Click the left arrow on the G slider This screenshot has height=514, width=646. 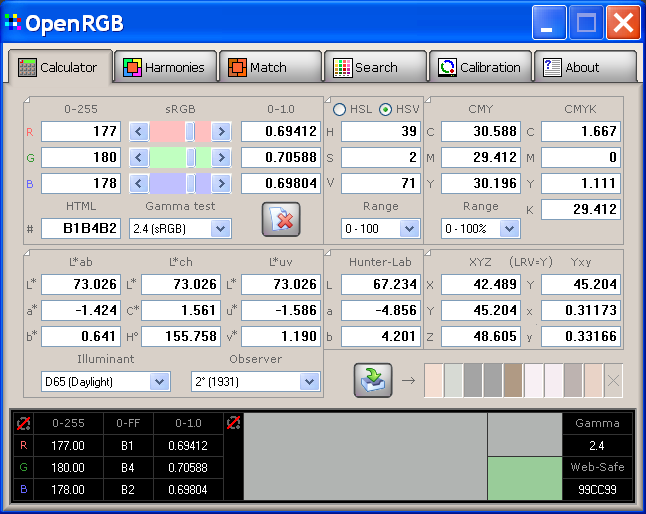(x=139, y=157)
